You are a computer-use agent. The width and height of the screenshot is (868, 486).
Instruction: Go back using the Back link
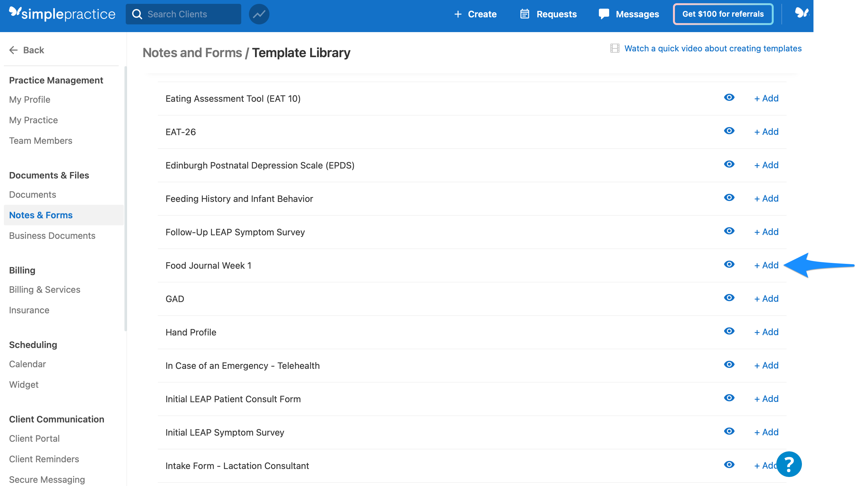point(27,50)
